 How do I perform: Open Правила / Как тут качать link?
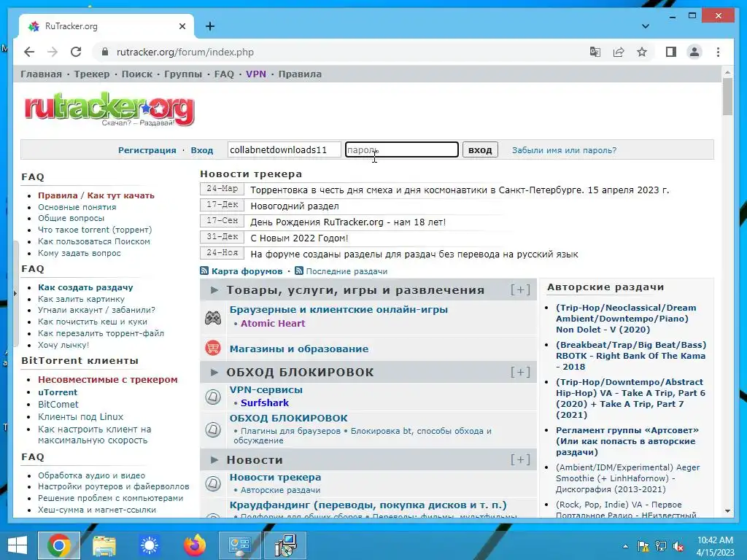pyautogui.click(x=96, y=195)
